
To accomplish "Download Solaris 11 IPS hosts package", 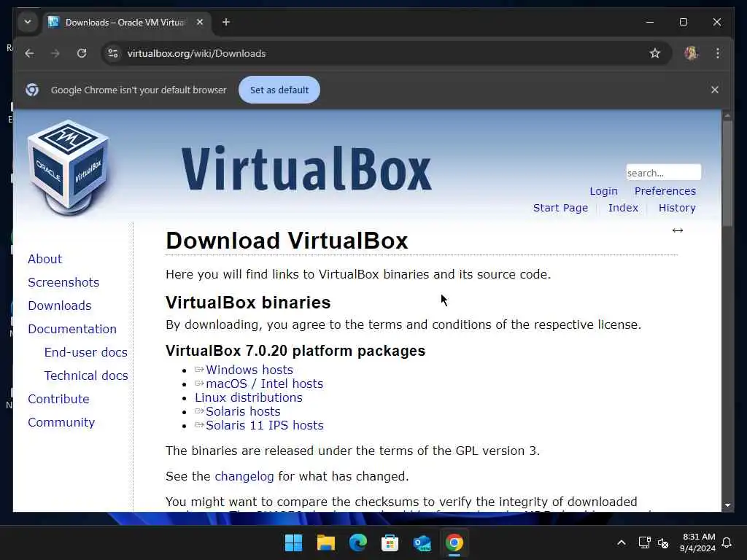I will 264,425.
